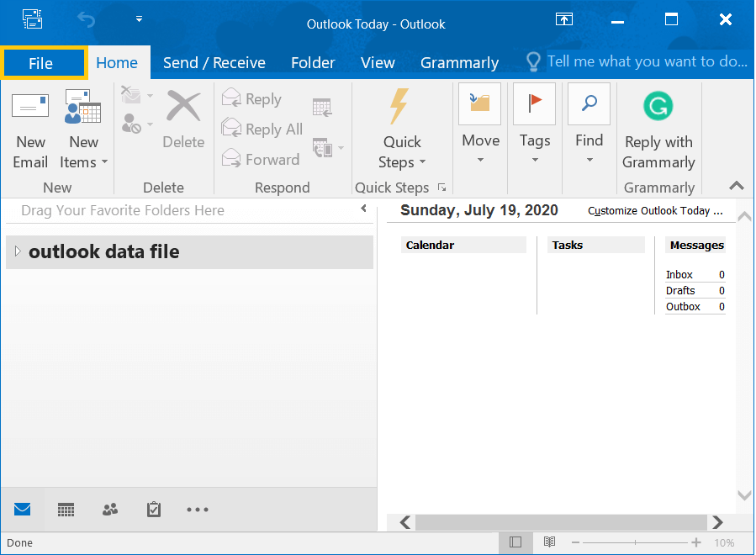
Task: Switch to Mail view icon
Action: (x=22, y=510)
